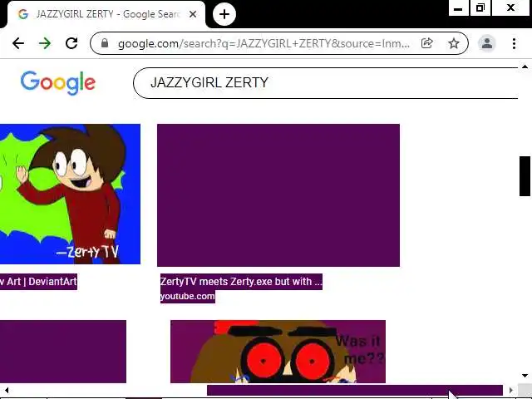
Task: Restore down the Chrome window
Action: tap(480, 8)
